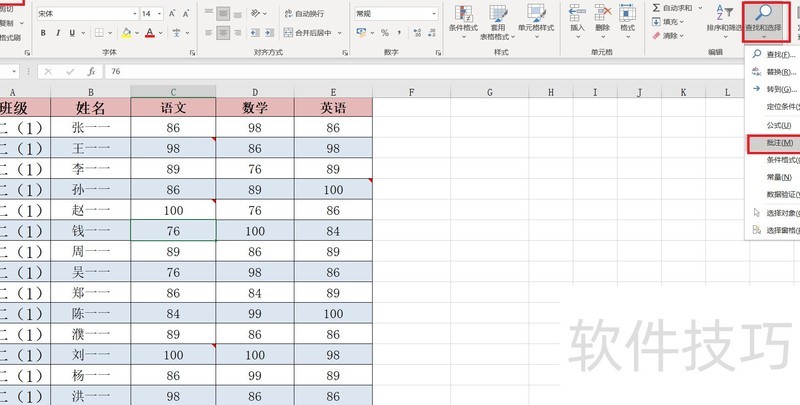Click 自动求和 AutoSum
Screen dimensions: 800x405
tap(672, 8)
